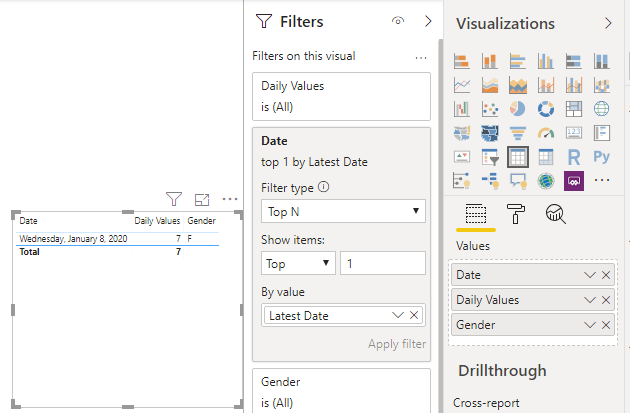Image resolution: width=630 pixels, height=413 pixels.
Task: Add a Card visual
Action: (x=574, y=133)
